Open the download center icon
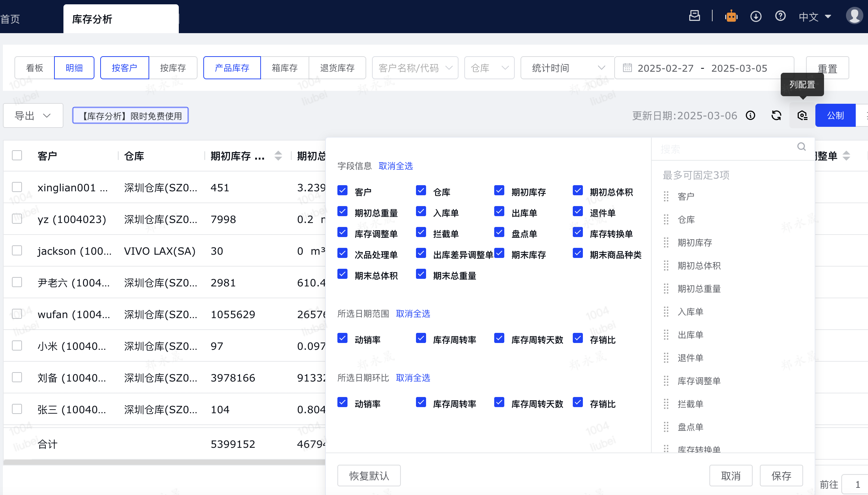 click(x=756, y=16)
